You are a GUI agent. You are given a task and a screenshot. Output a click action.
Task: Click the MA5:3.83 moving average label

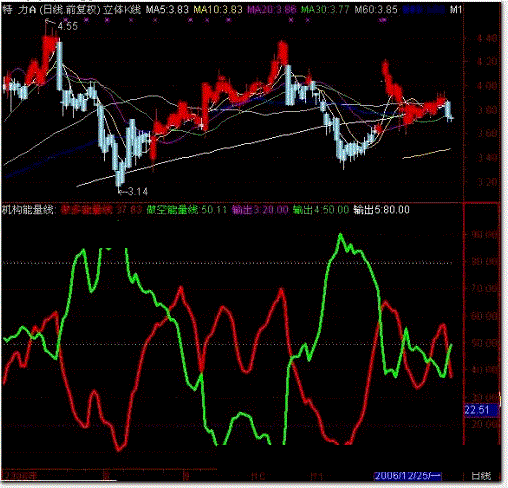167,9
